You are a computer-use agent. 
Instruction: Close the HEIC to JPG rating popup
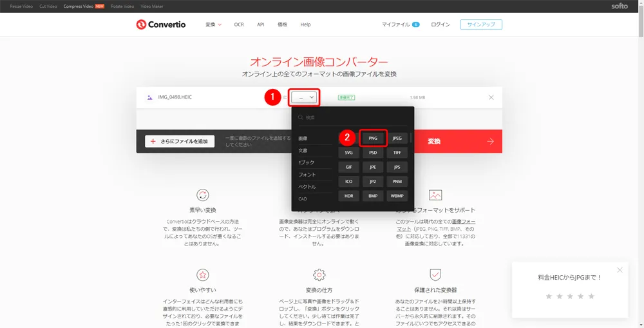620,270
